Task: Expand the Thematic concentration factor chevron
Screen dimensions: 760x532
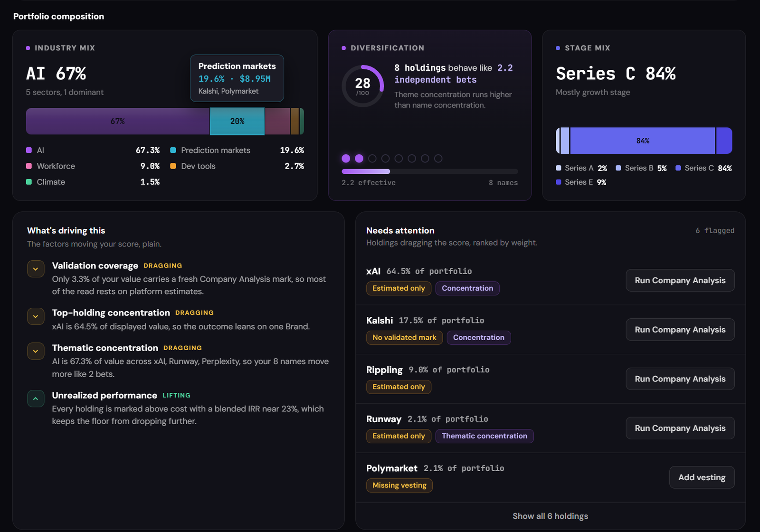Action: click(x=36, y=351)
